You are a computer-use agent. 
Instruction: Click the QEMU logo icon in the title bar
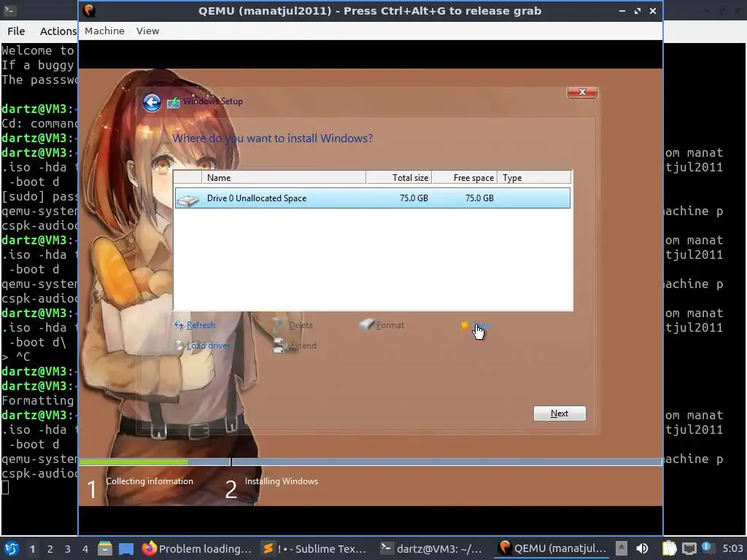pyautogui.click(x=89, y=10)
